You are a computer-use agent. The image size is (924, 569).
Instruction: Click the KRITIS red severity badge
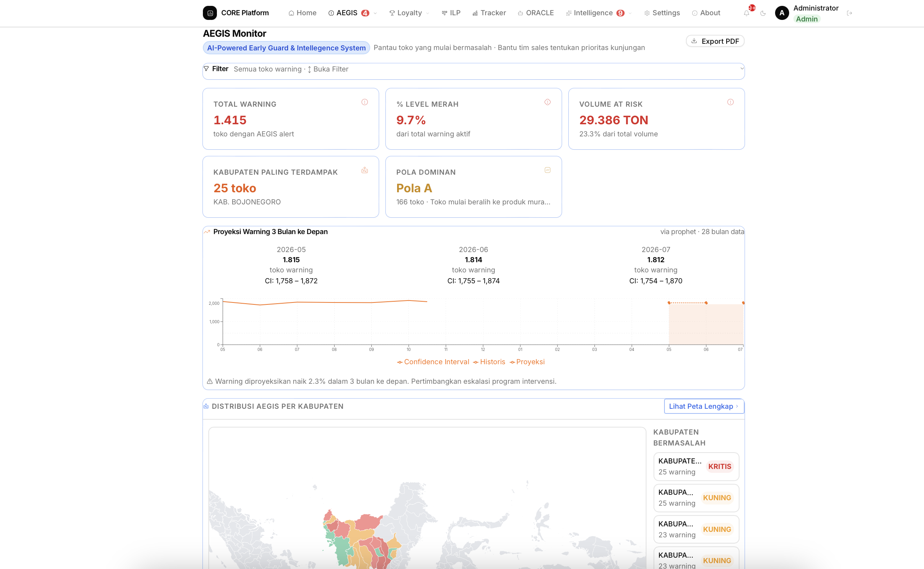point(720,467)
